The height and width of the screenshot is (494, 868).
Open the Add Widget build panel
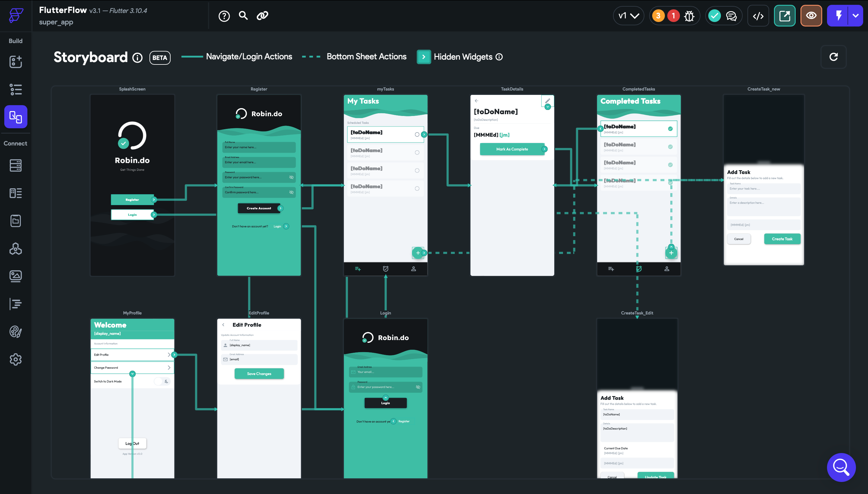click(x=16, y=62)
